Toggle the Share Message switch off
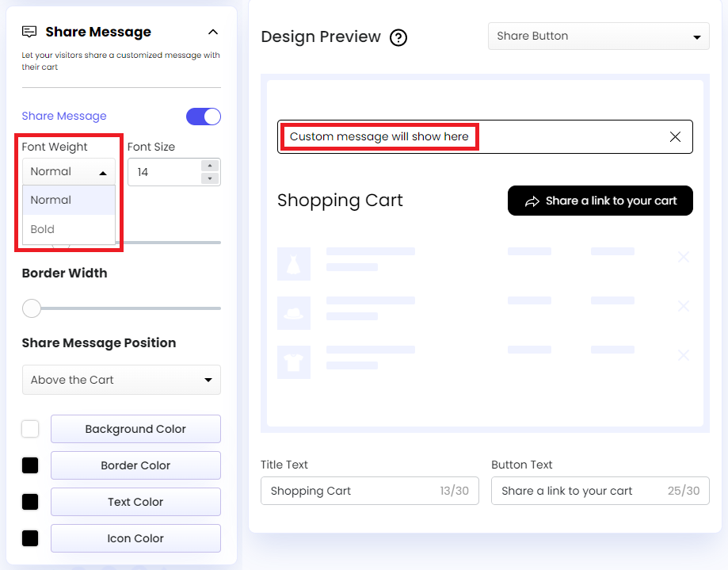728x570 pixels. pos(204,116)
